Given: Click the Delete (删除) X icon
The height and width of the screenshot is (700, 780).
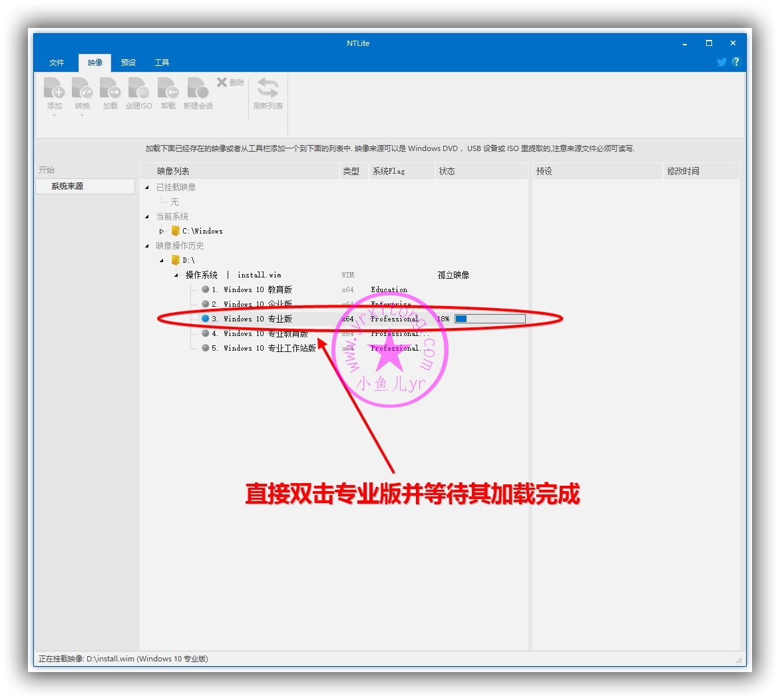Looking at the screenshot, I should point(222,82).
